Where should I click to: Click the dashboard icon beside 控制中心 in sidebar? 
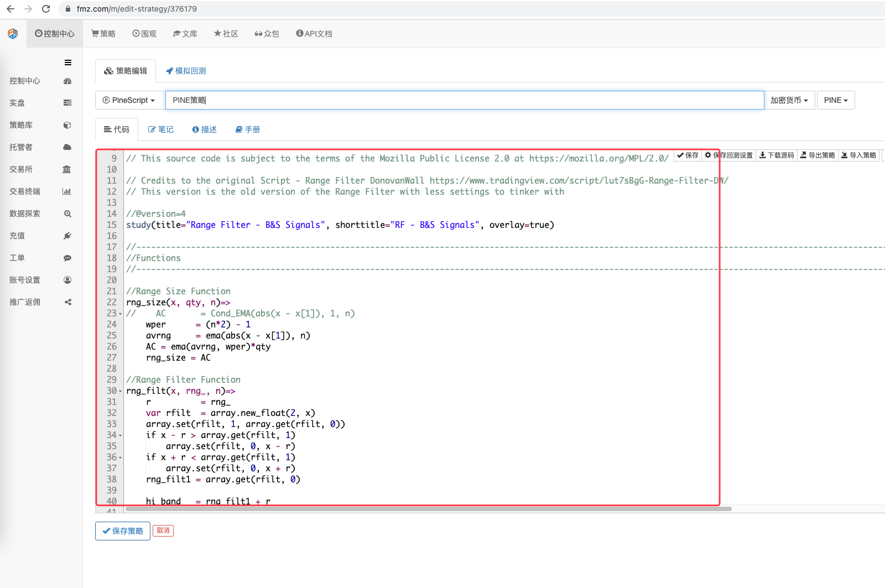[67, 81]
